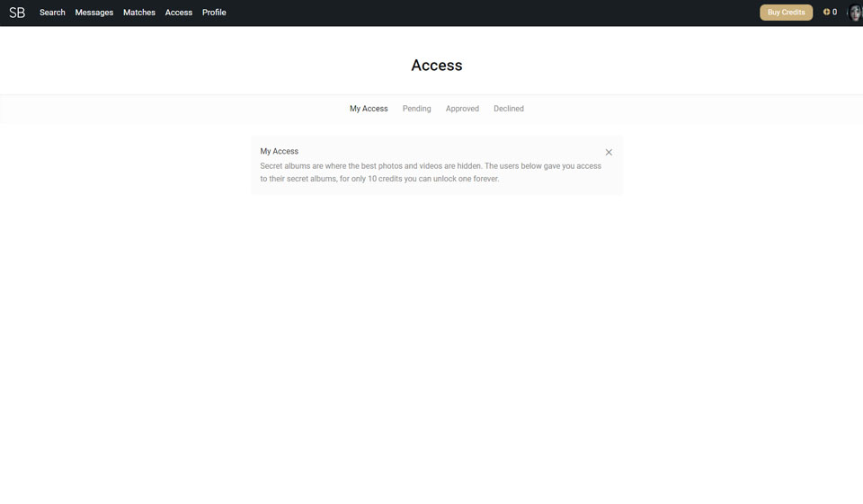Dismiss the My Access info banner
Image resolution: width=863 pixels, height=504 pixels.
609,153
